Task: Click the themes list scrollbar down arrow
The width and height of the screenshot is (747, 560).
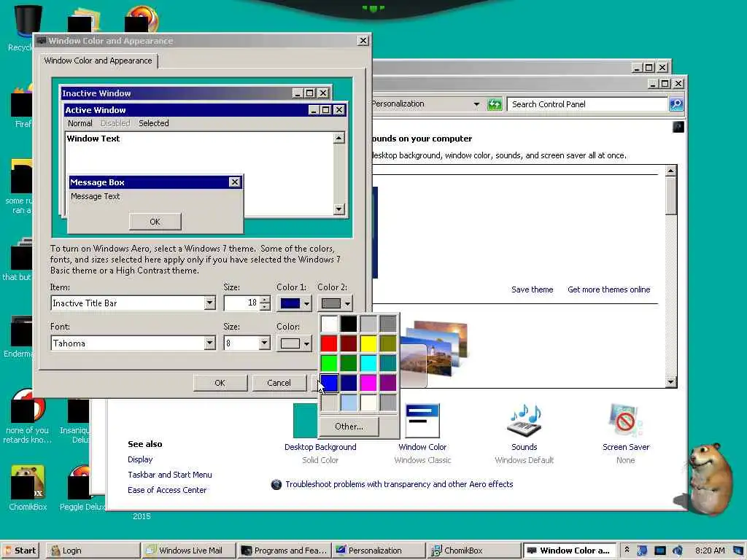Action: pyautogui.click(x=671, y=382)
